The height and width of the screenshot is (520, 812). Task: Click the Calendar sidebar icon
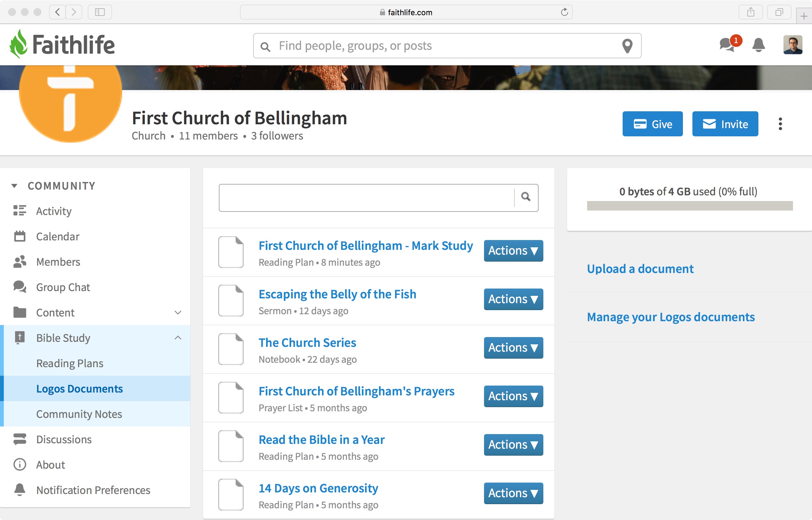point(20,236)
